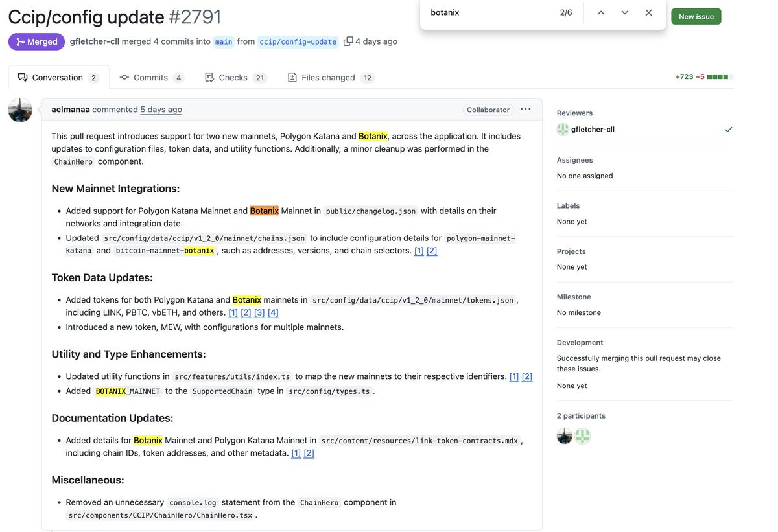Click the purple Merged status badge
Image resolution: width=778 pixels, height=532 pixels.
[36, 41]
